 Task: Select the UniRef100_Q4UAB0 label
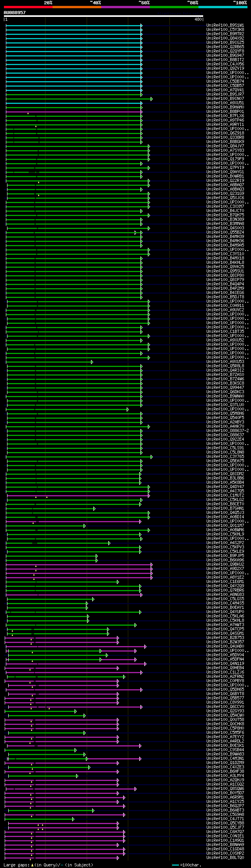pos(225,646)
